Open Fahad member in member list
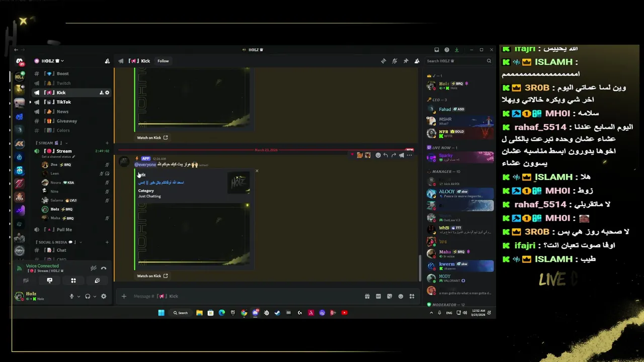 [460, 109]
